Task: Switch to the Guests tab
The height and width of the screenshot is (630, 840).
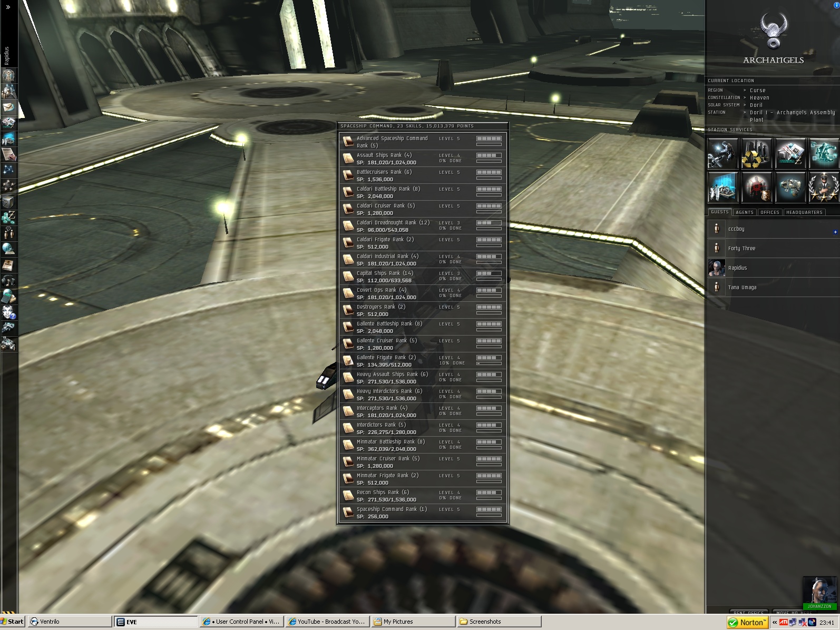Action: 719,212
